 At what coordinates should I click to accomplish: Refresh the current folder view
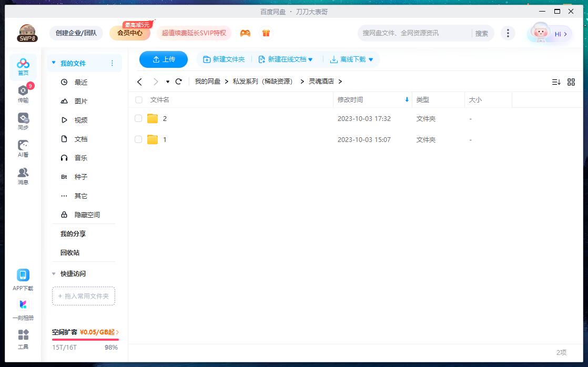coord(178,81)
